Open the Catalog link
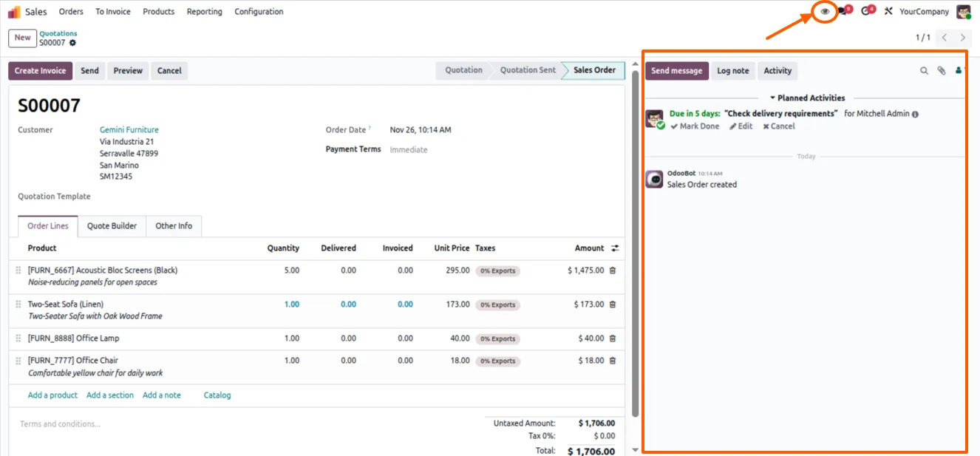The width and height of the screenshot is (980, 456). click(x=217, y=395)
